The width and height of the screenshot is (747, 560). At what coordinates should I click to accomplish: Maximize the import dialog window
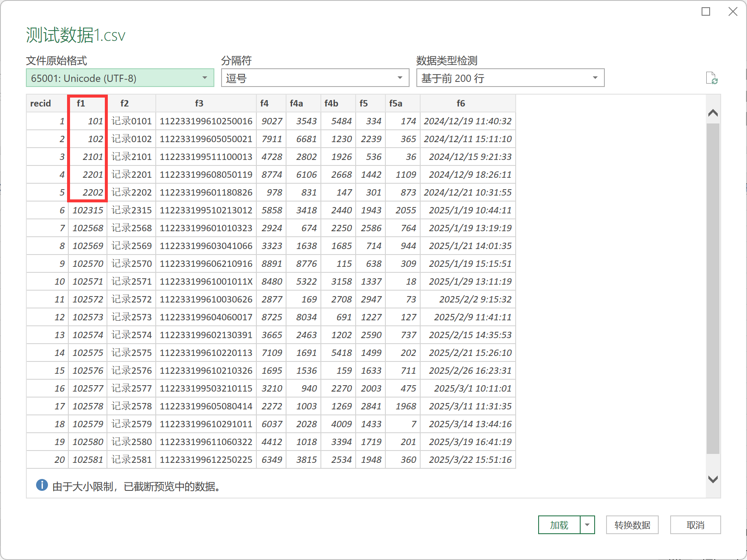706,12
